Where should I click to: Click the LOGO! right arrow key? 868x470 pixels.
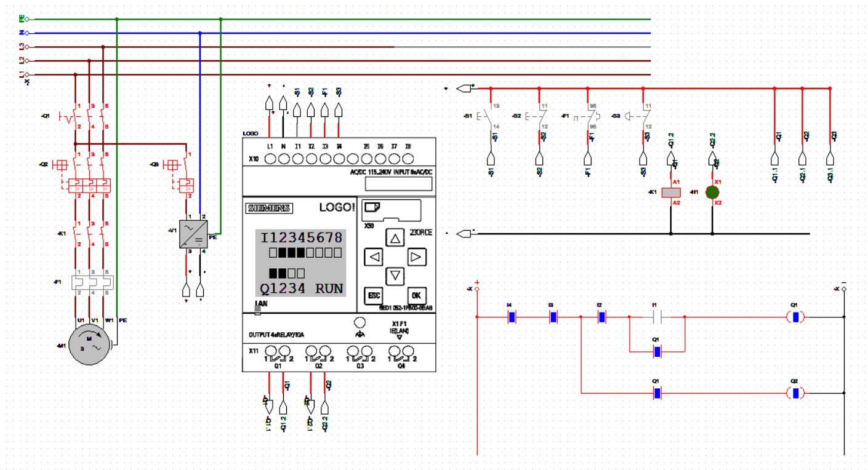(x=417, y=257)
